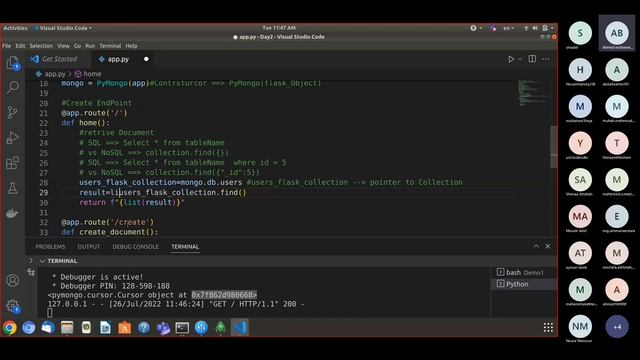Viewport: 640px width, 360px height.
Task: Open the Selection menu
Action: pos(41,46)
